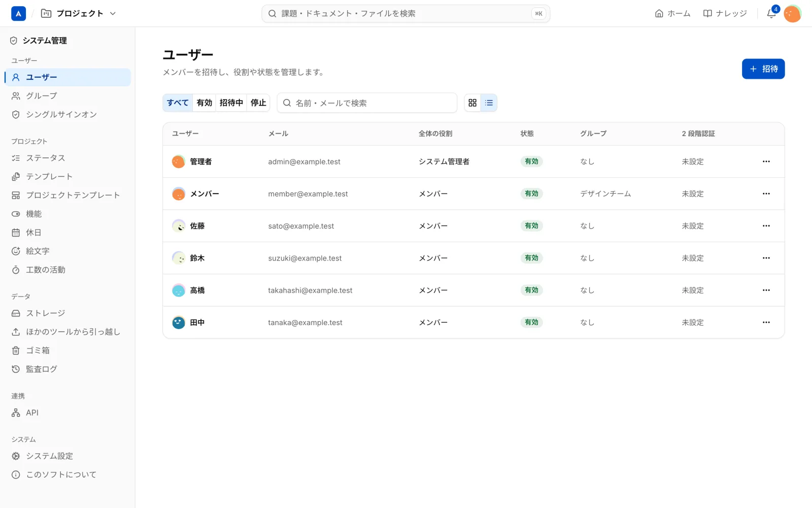Open シングルサインオン settings
Viewport: 812px width, 508px height.
(67, 115)
